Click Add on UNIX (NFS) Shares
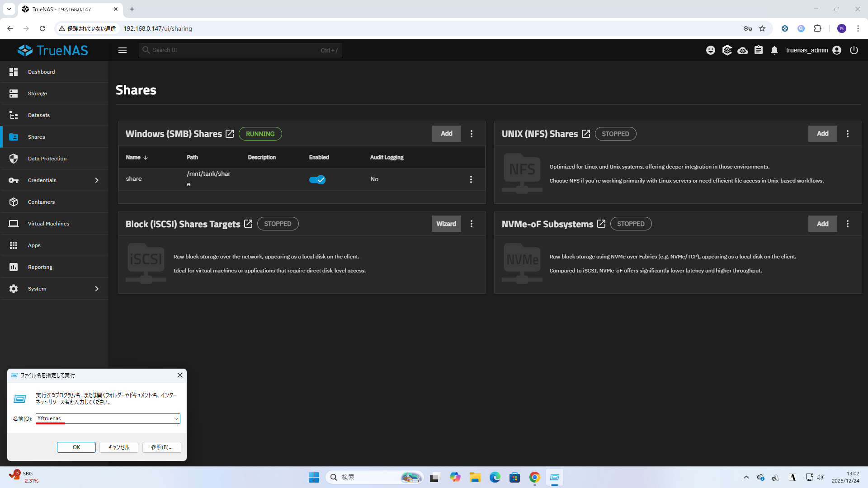868x488 pixels. tap(822, 134)
